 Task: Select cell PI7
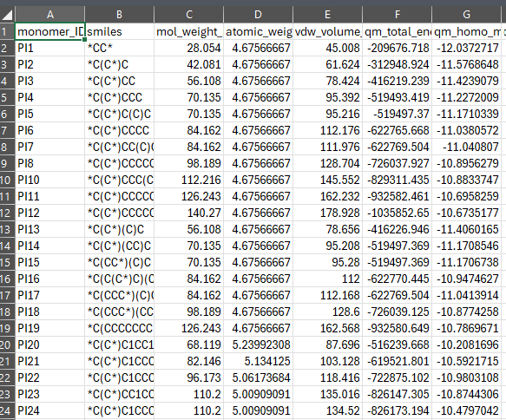tap(50, 148)
